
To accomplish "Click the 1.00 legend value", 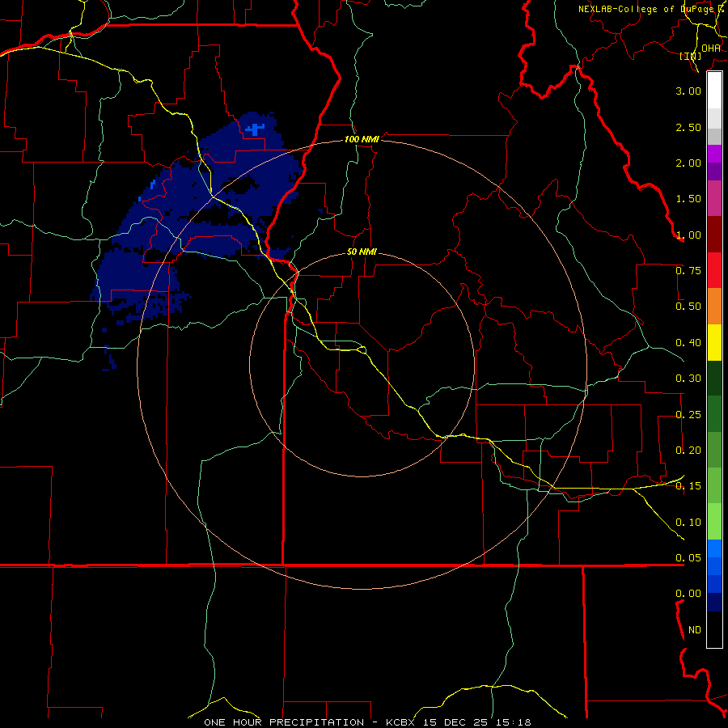I will point(688,235).
